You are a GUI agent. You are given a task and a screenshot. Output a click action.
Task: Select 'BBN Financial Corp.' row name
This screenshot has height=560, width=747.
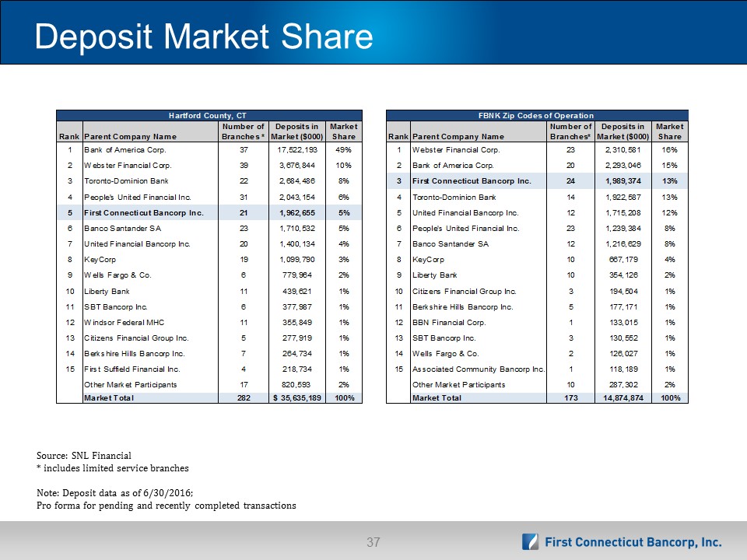point(449,322)
